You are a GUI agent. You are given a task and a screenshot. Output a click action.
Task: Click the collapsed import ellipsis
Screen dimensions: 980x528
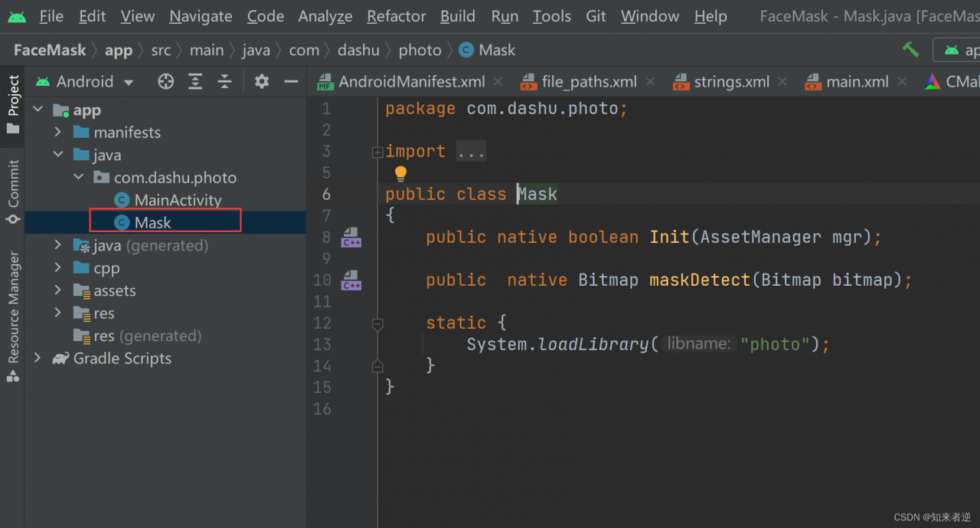pyautogui.click(x=471, y=152)
